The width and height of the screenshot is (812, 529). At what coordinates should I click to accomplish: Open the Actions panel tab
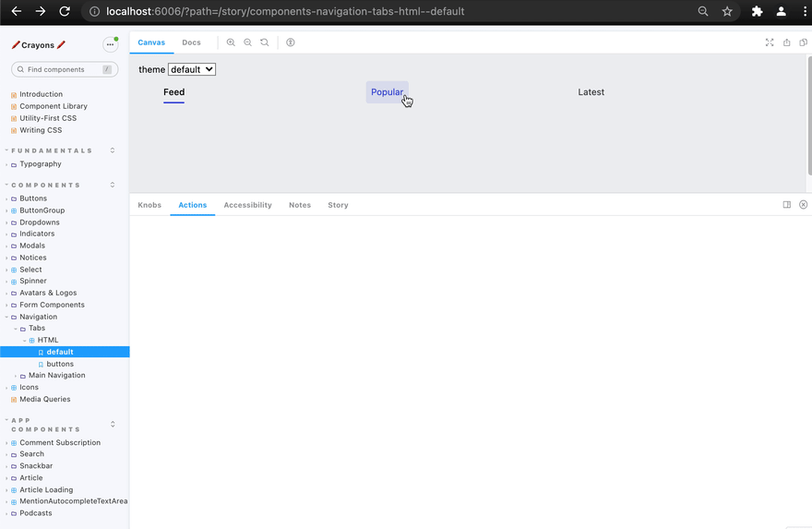click(x=193, y=205)
